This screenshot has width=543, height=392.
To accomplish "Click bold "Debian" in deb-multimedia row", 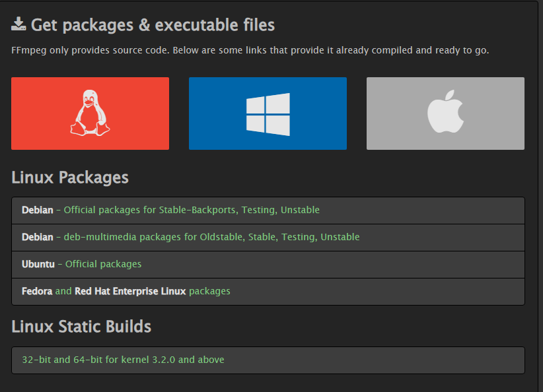I will click(37, 237).
